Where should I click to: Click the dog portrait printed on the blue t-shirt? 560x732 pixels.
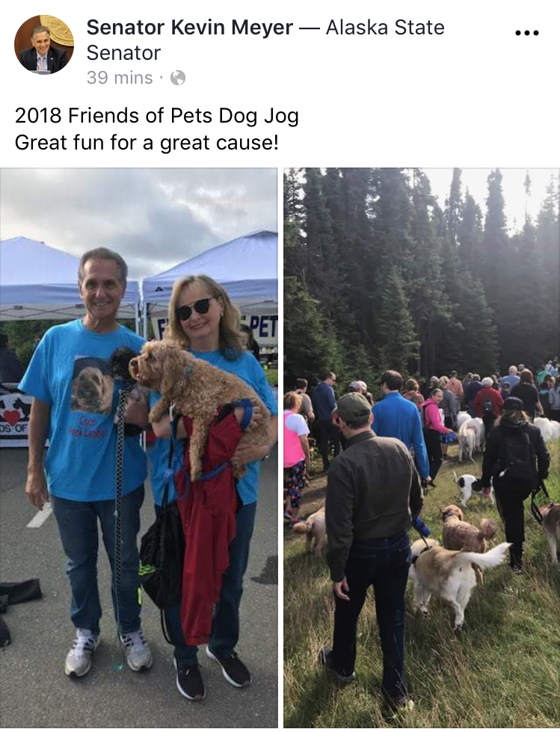92,388
